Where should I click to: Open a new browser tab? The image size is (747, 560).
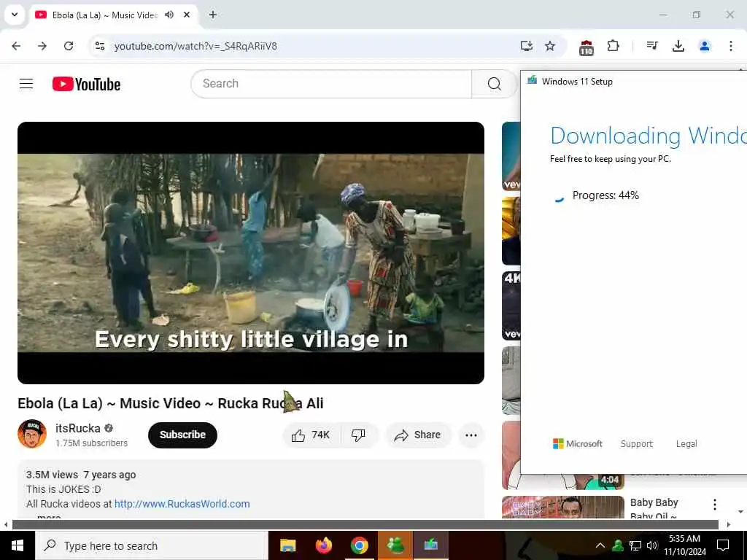[x=213, y=15]
